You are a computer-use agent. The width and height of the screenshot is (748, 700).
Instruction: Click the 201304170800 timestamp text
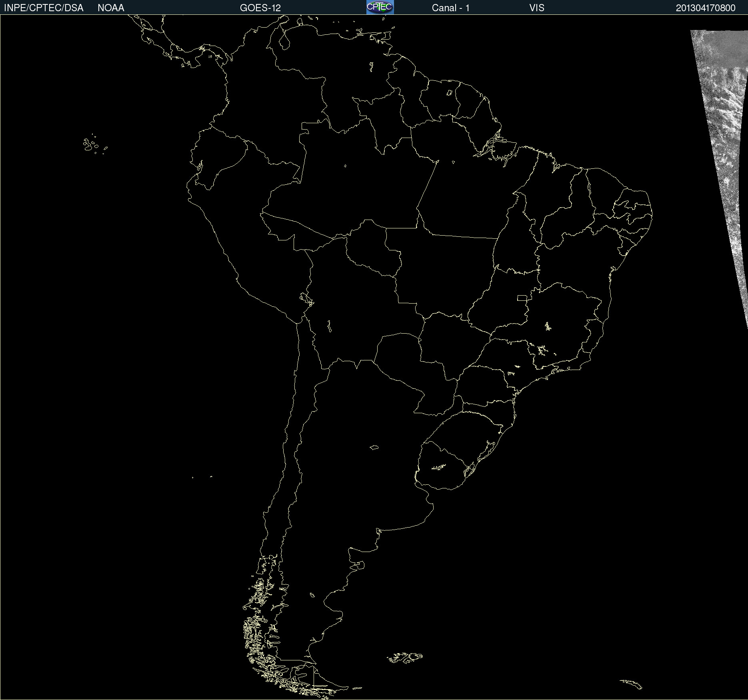[706, 8]
